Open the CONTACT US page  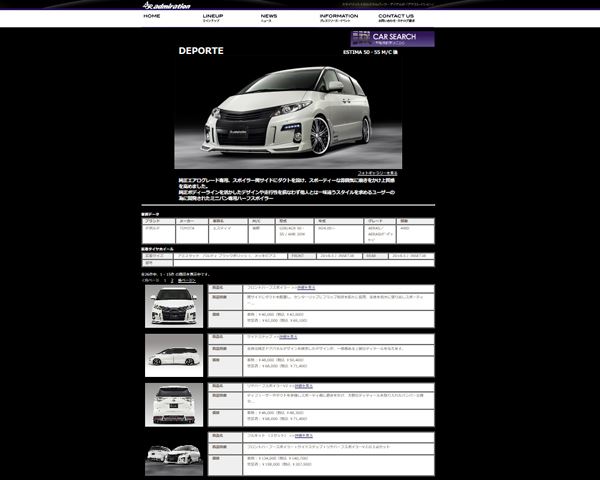point(396,17)
